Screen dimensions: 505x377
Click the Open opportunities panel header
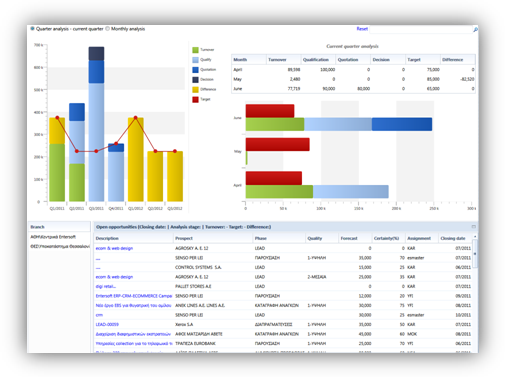286,227
